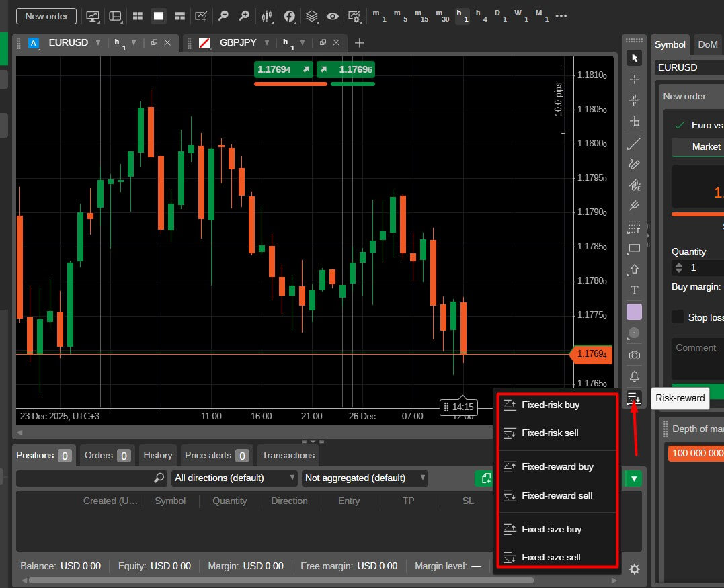Click the Risk-reward tool icon

634,399
